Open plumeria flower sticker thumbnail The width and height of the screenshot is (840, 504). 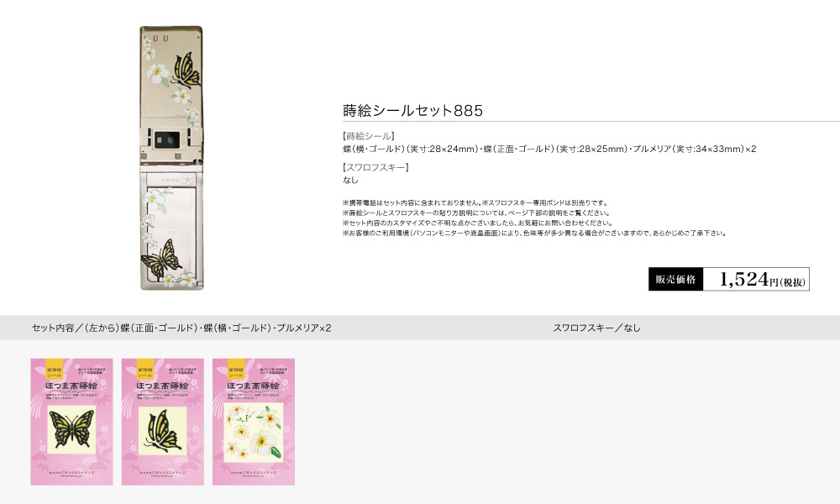click(254, 422)
